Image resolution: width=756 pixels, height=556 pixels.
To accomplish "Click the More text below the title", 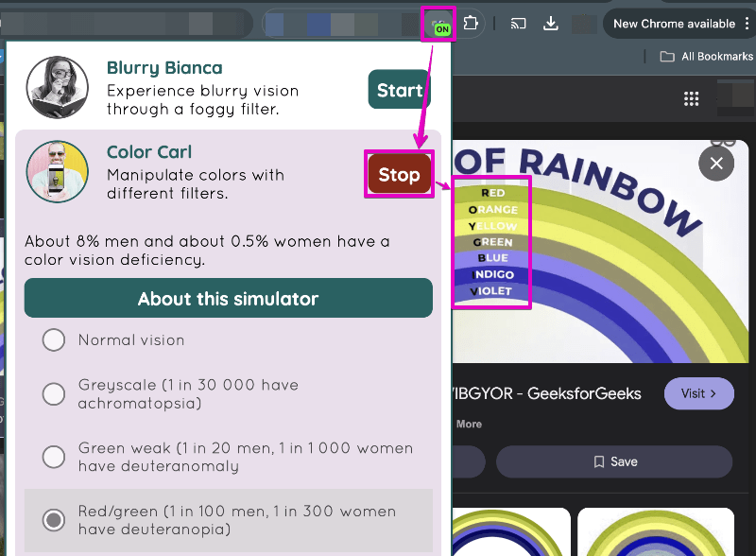I will tap(469, 424).
